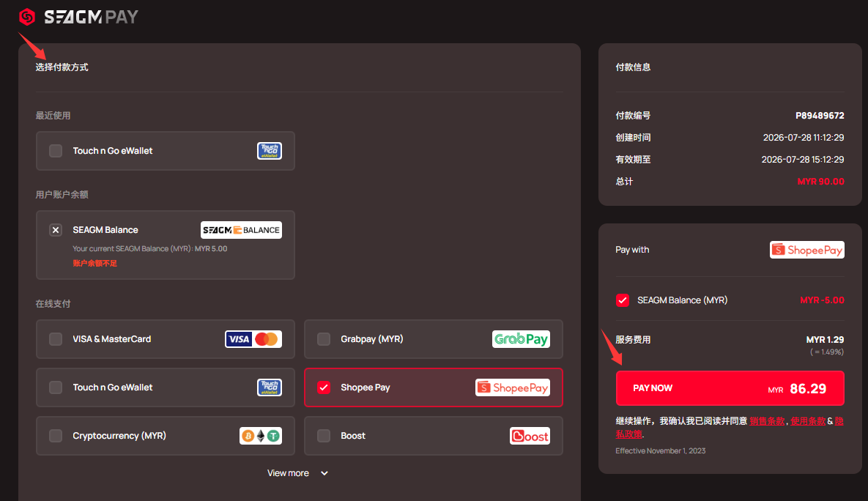Select Cryptocurrency (MYR) checkbox
The width and height of the screenshot is (868, 501).
(x=56, y=436)
